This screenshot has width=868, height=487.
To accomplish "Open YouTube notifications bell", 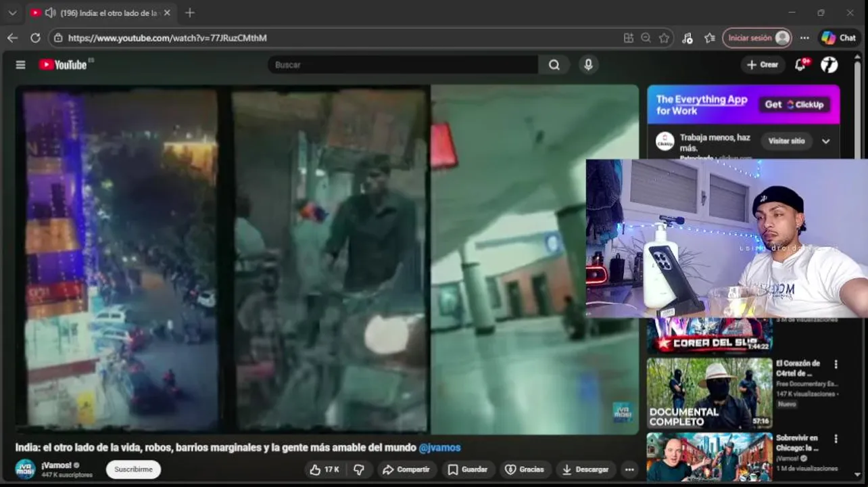I will [x=800, y=65].
